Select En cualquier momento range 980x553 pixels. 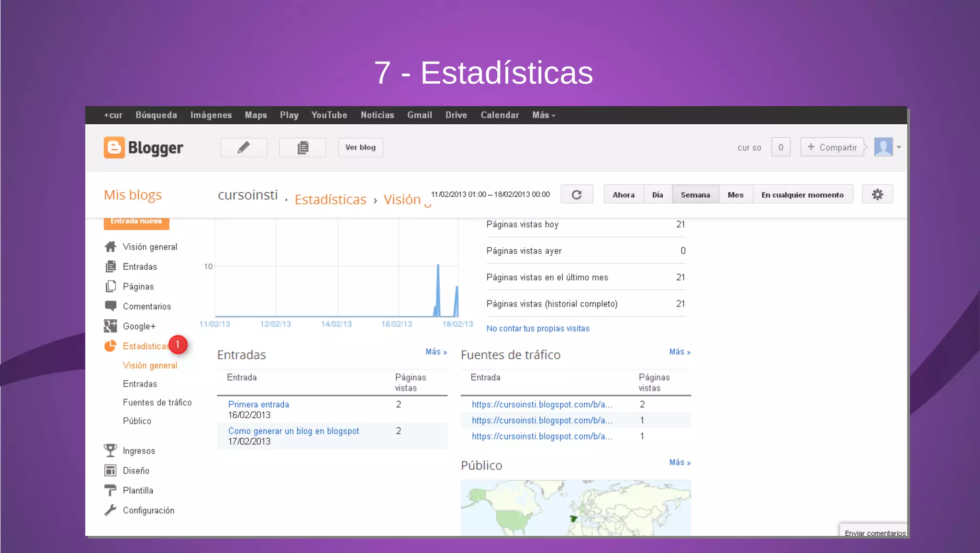coord(802,195)
